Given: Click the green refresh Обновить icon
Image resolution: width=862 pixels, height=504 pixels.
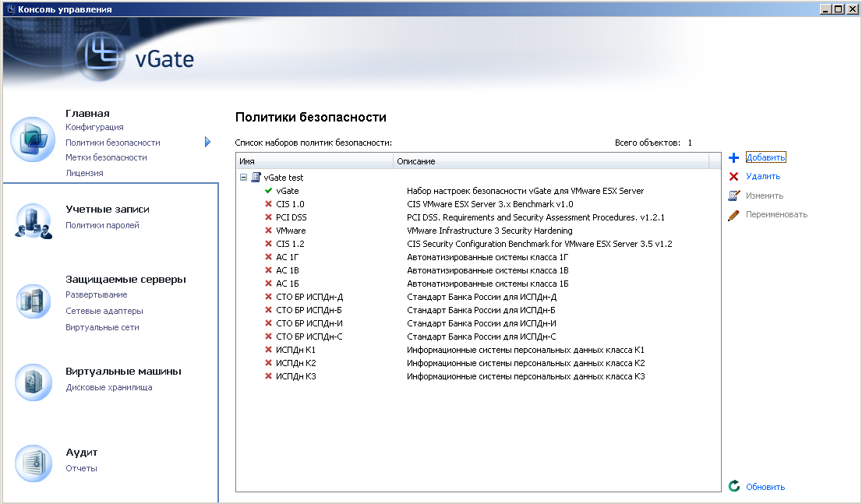Looking at the screenshot, I should point(734,486).
